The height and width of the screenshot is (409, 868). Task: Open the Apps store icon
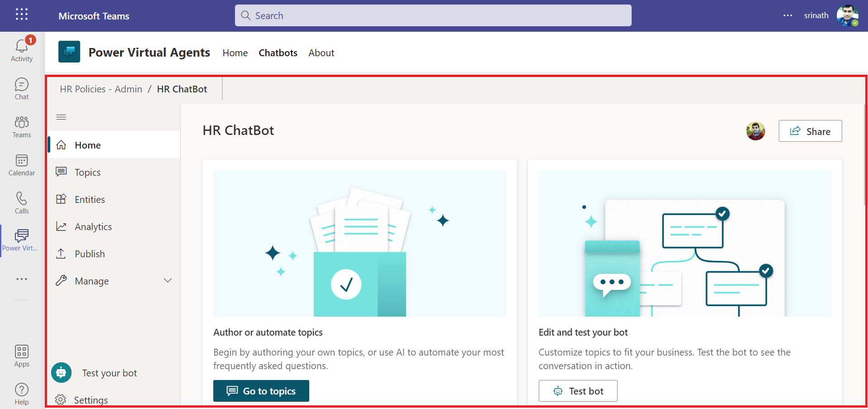pos(22,352)
